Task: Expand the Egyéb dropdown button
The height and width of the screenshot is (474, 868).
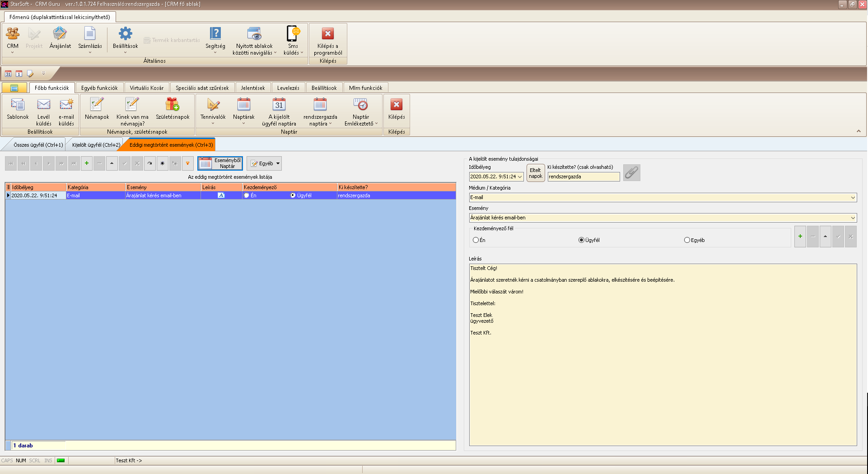Action: (x=278, y=163)
